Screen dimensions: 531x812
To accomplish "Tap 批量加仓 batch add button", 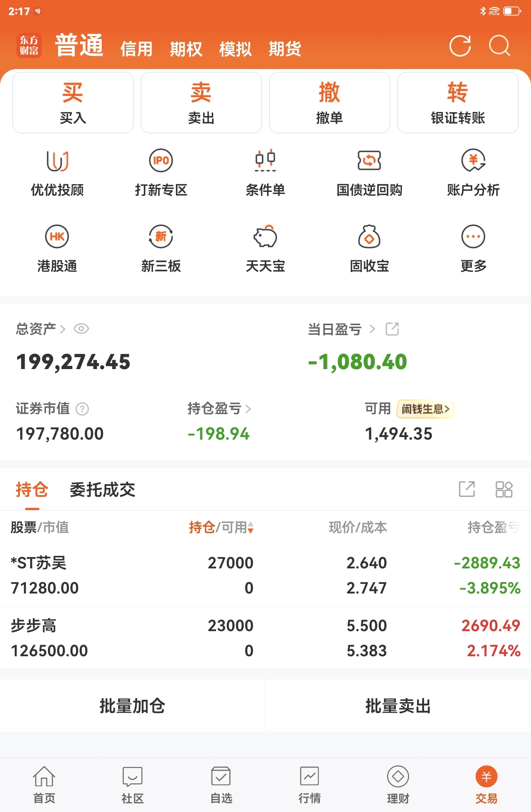I will pos(132,706).
